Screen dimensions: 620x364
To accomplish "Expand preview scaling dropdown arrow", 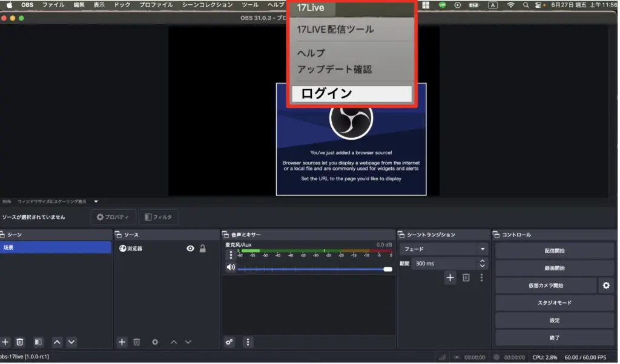I will [96, 202].
